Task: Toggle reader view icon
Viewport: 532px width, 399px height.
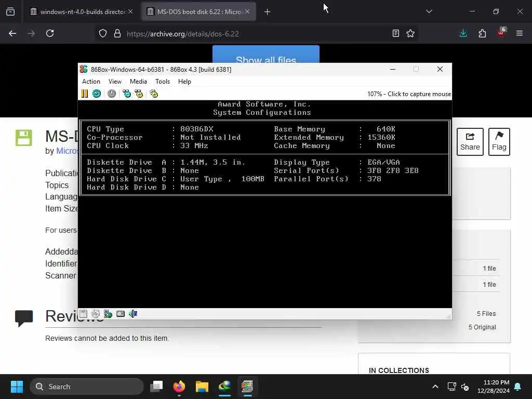Action: click(395, 33)
